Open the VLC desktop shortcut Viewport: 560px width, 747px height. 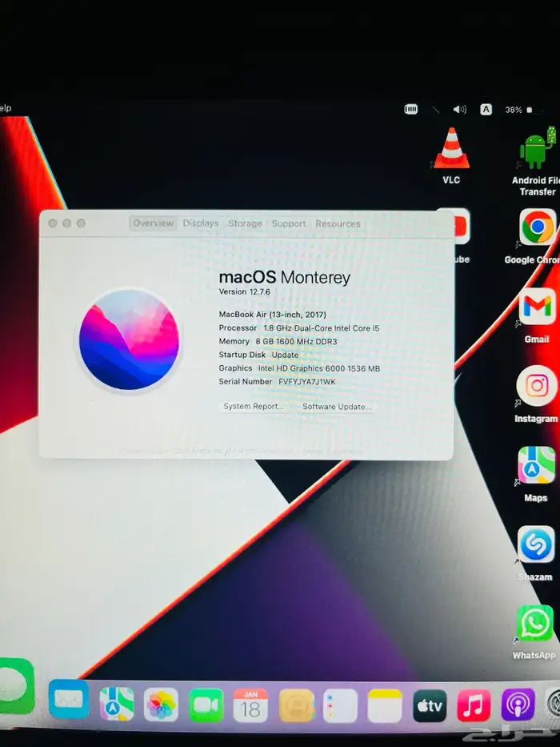pyautogui.click(x=451, y=150)
